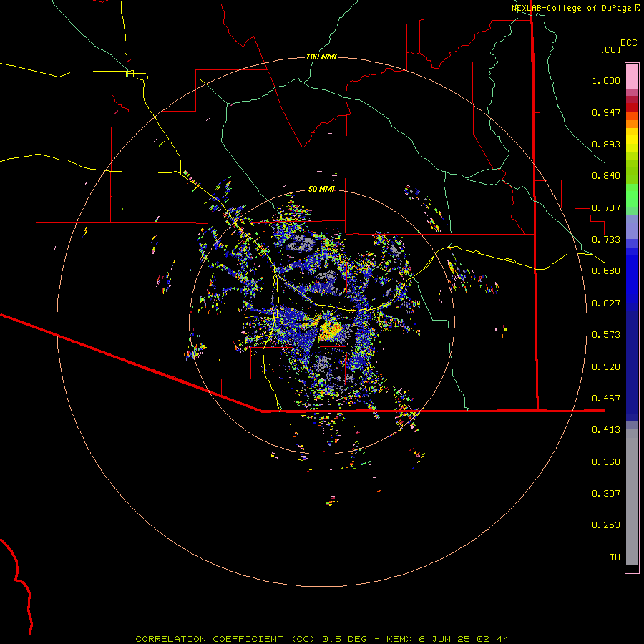Click the 0.520 color scale value
This screenshot has height=644, width=644.
606,367
